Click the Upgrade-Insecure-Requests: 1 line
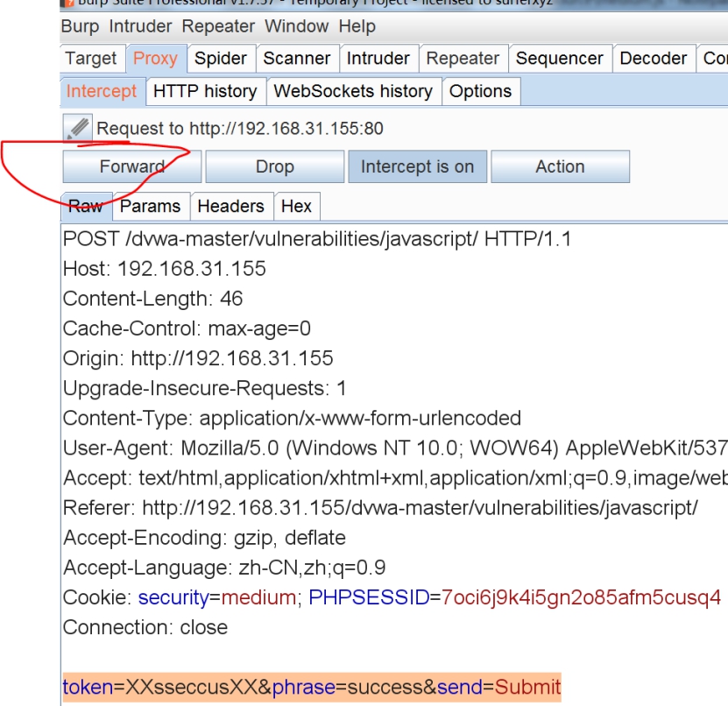The width and height of the screenshot is (728, 706). (205, 388)
